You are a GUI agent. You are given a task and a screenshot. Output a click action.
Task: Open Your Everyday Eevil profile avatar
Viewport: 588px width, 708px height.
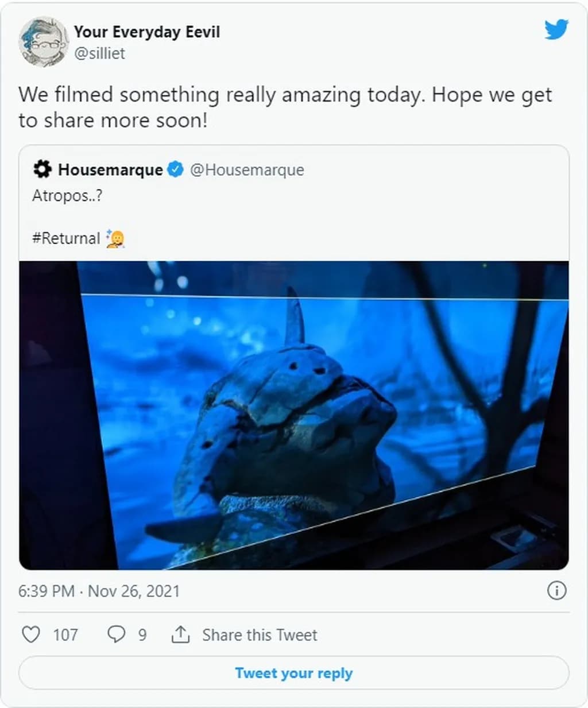pyautogui.click(x=44, y=41)
